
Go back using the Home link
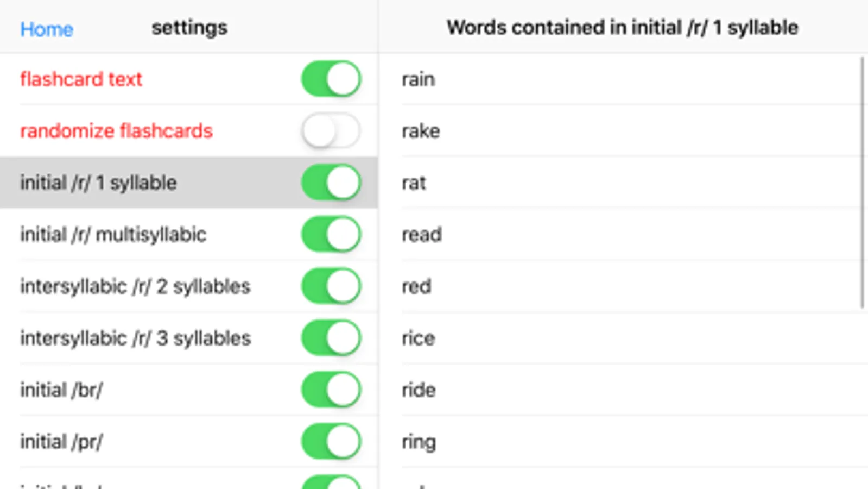click(x=47, y=29)
